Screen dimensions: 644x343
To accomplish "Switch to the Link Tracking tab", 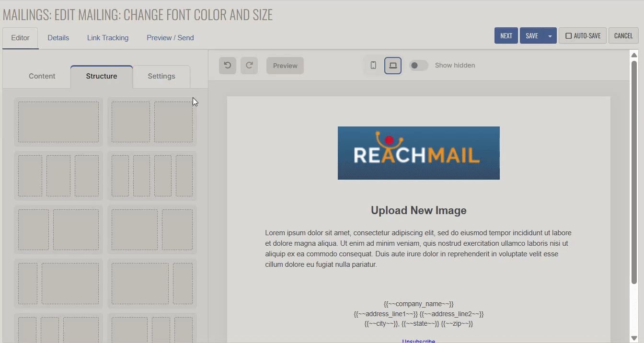I will click(x=108, y=38).
